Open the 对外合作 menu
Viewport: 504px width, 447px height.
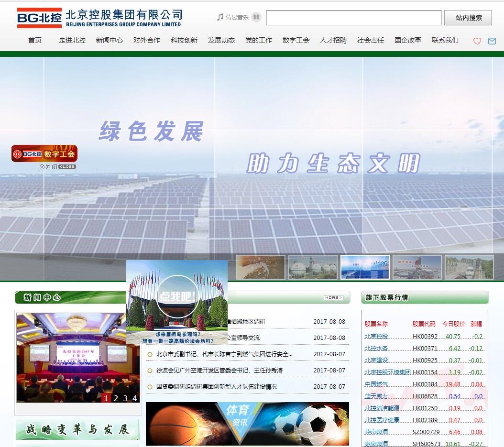point(147,40)
